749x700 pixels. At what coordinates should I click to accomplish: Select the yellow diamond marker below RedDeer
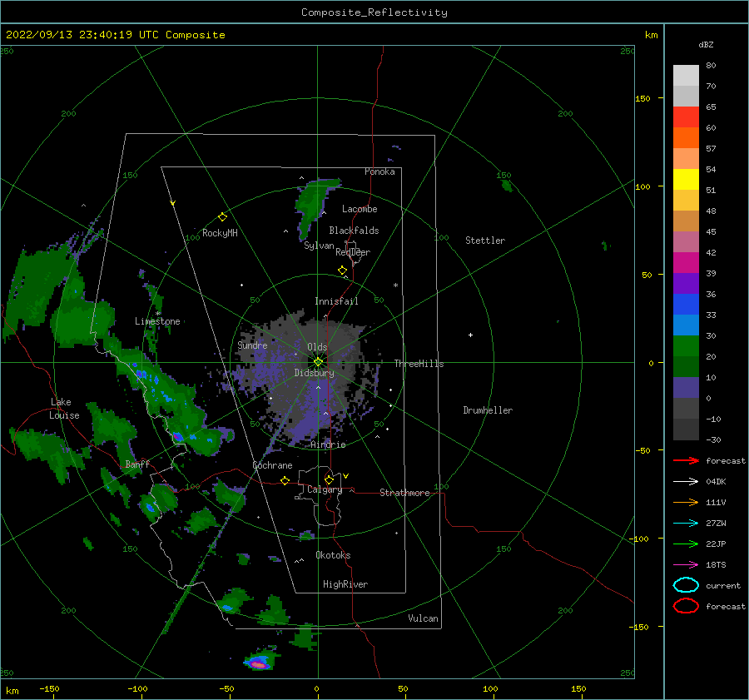342,271
